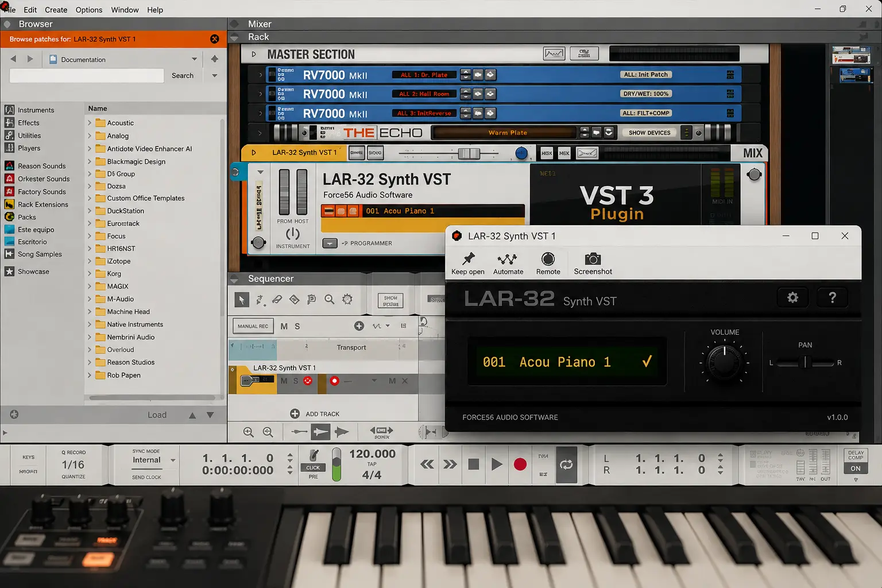This screenshot has height=588, width=882.
Task: Open LAR-32 settings gear
Action: click(x=793, y=297)
